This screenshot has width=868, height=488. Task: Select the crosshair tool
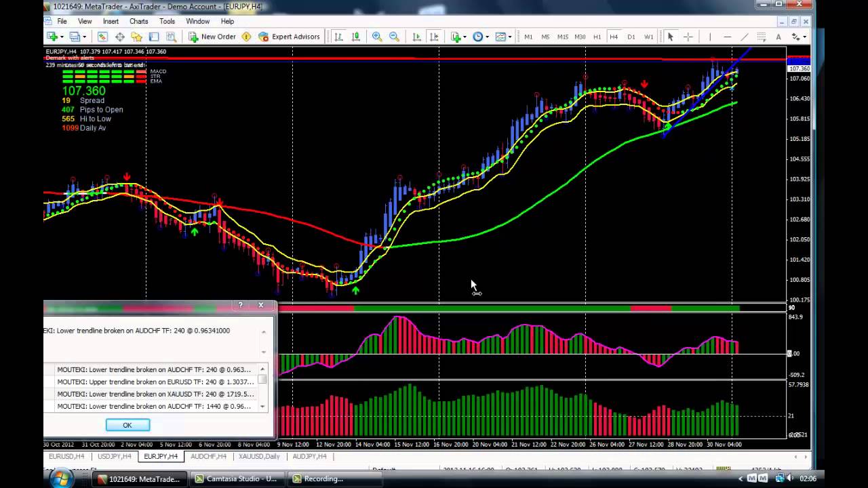(688, 37)
